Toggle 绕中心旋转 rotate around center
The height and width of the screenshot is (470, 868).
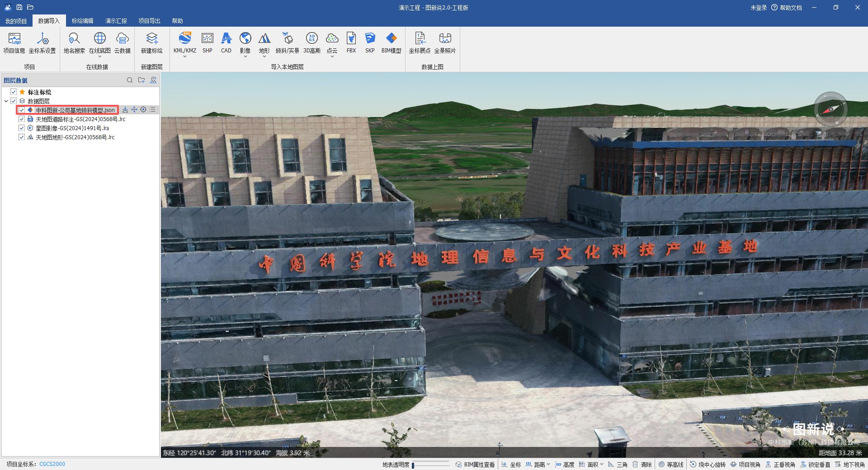click(x=708, y=465)
